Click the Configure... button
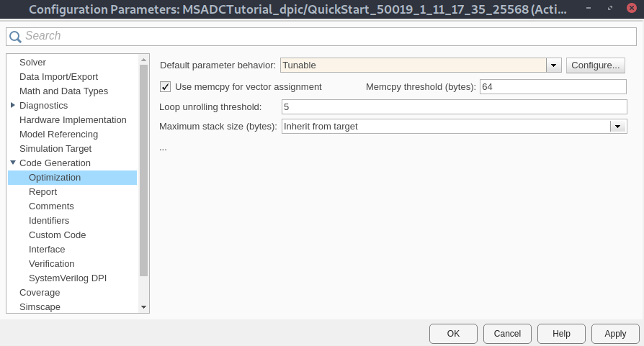 click(x=595, y=65)
